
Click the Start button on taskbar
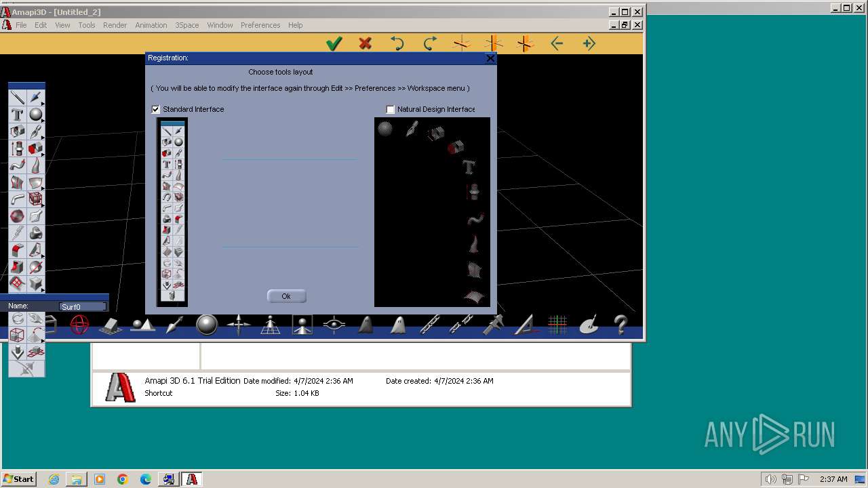pyautogui.click(x=19, y=479)
